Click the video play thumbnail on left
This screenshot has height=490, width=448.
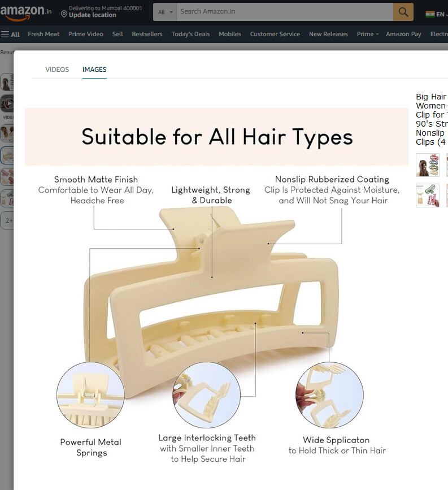click(x=7, y=103)
